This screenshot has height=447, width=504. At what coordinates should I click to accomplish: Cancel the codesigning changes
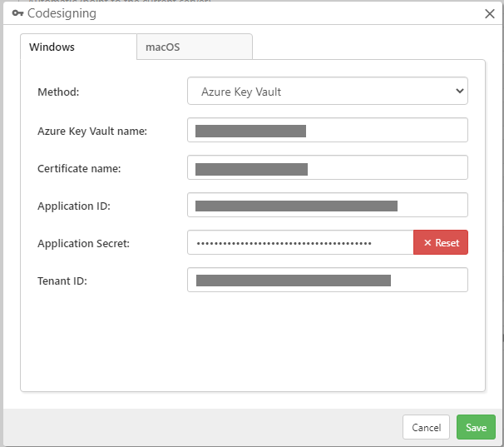[x=426, y=427]
